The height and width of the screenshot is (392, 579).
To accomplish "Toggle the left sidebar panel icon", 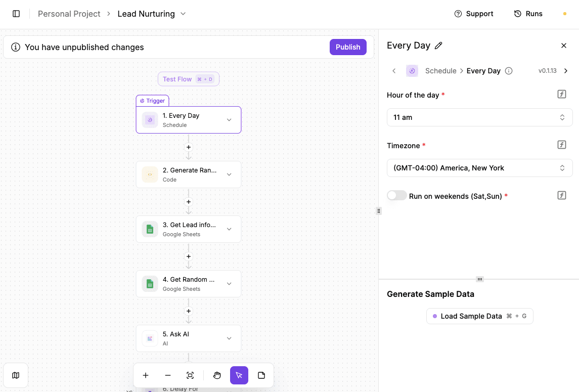I will (16, 14).
